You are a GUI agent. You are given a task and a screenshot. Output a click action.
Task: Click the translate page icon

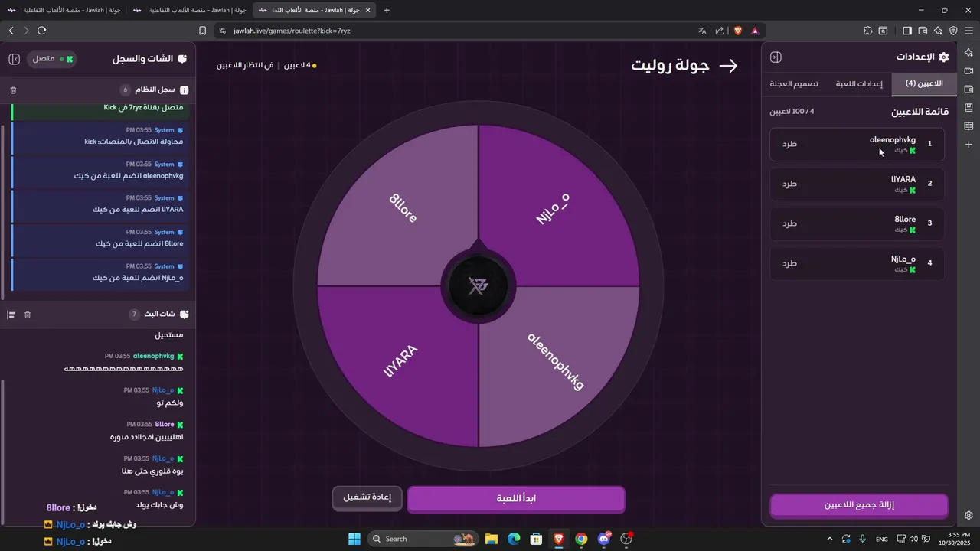click(702, 31)
